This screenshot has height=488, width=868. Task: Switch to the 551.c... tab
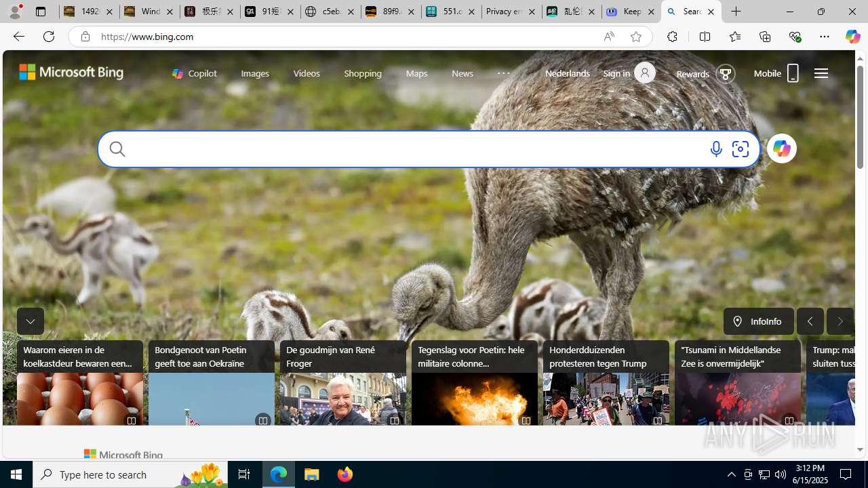451,12
